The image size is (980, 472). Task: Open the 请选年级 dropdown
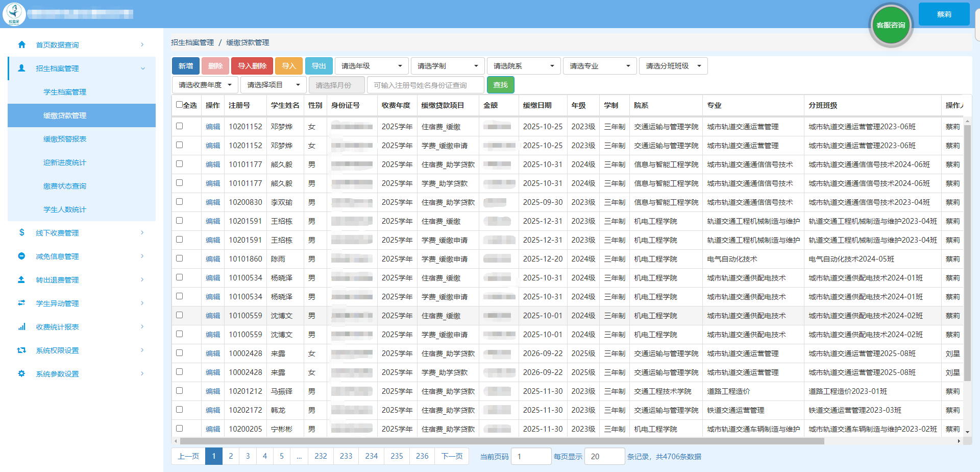[371, 66]
